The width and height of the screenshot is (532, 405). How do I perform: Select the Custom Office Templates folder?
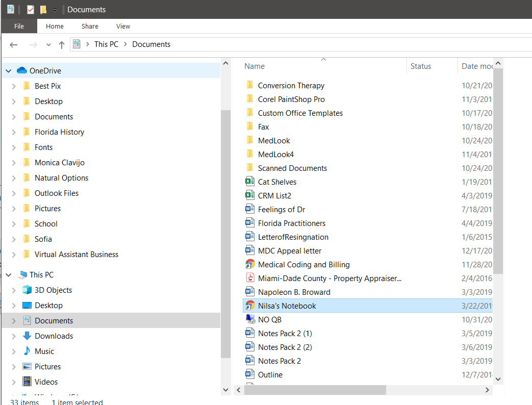(300, 113)
